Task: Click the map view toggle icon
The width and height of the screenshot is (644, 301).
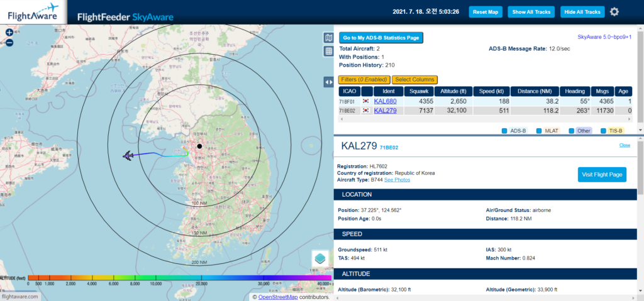Action: pos(328,38)
